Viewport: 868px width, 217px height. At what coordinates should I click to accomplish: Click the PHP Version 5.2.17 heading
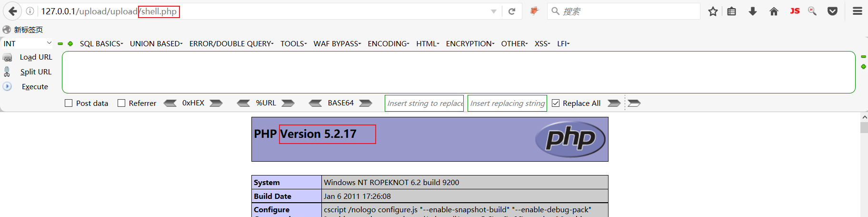pyautogui.click(x=305, y=134)
